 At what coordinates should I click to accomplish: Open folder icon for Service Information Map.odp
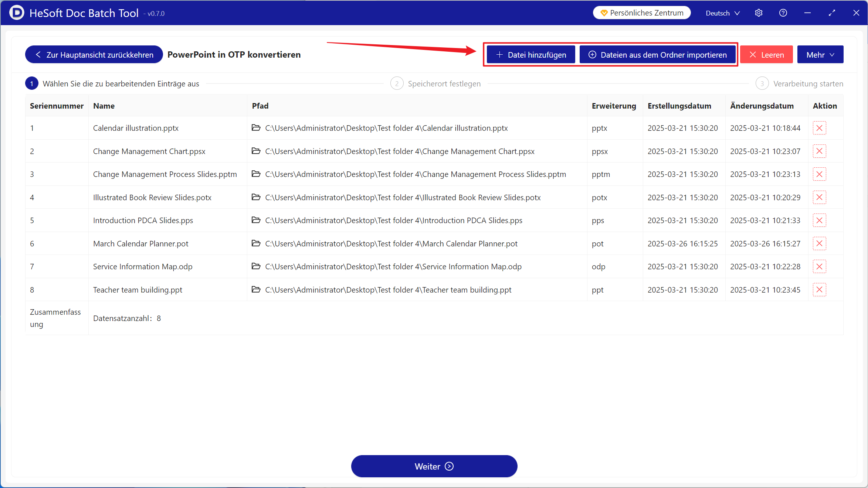tap(256, 266)
